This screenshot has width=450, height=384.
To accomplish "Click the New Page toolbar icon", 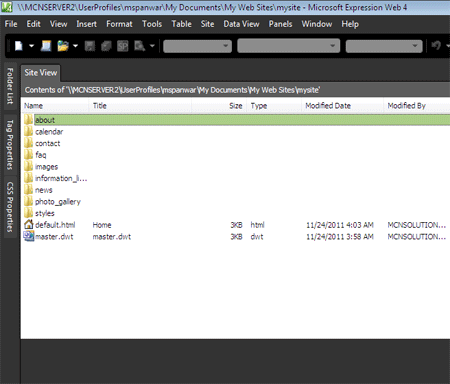I will tap(19, 46).
